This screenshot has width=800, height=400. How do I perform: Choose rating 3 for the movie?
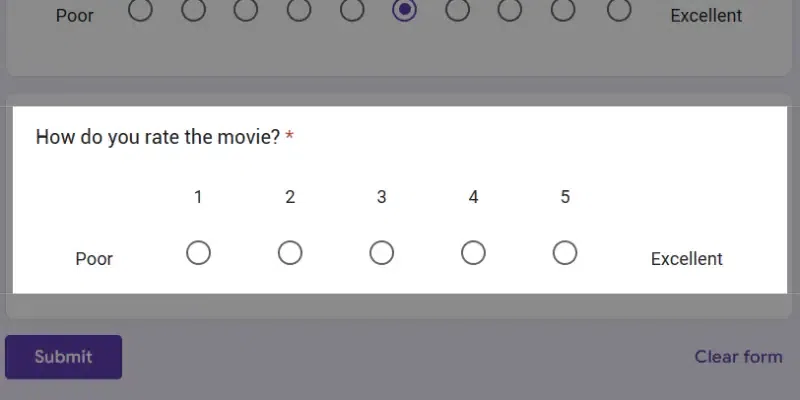[382, 253]
